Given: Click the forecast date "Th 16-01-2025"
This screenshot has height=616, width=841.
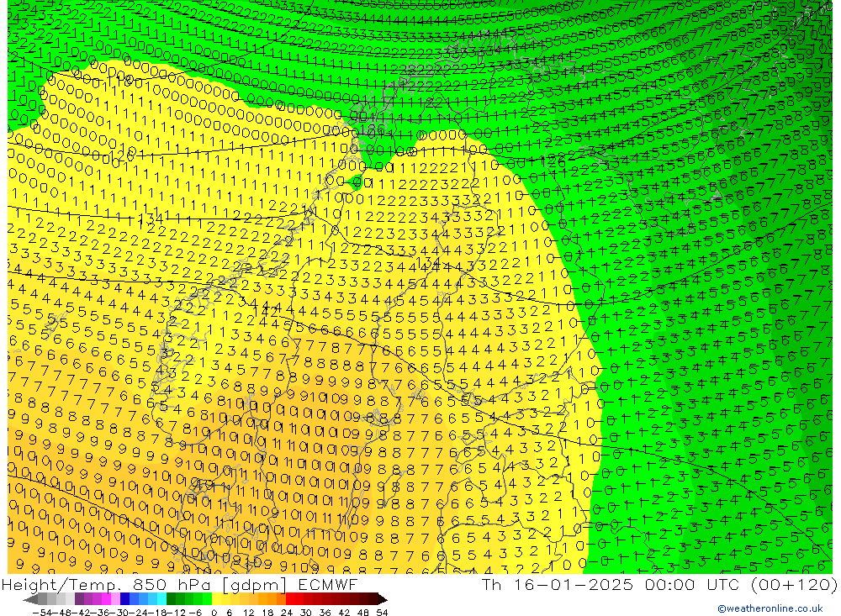Looking at the screenshot, I should pos(558,584).
